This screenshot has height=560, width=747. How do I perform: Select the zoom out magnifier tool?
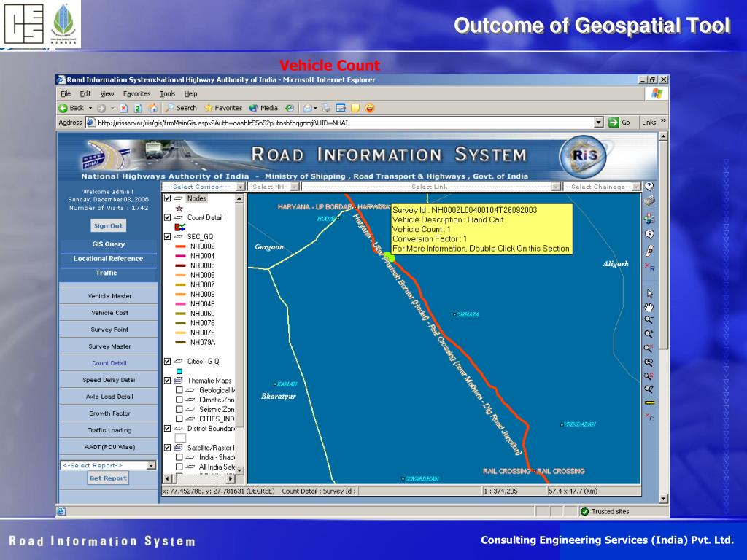point(649,320)
